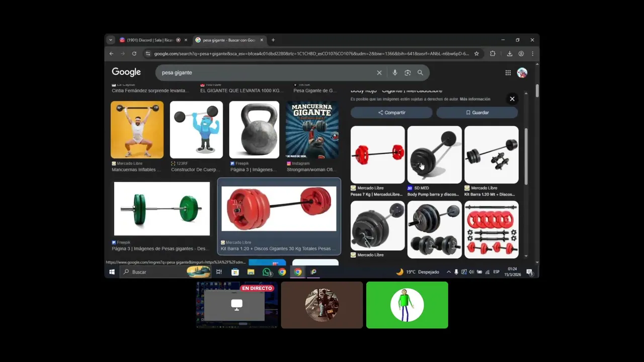Open the Chrome extensions puzzle icon

coord(493,53)
